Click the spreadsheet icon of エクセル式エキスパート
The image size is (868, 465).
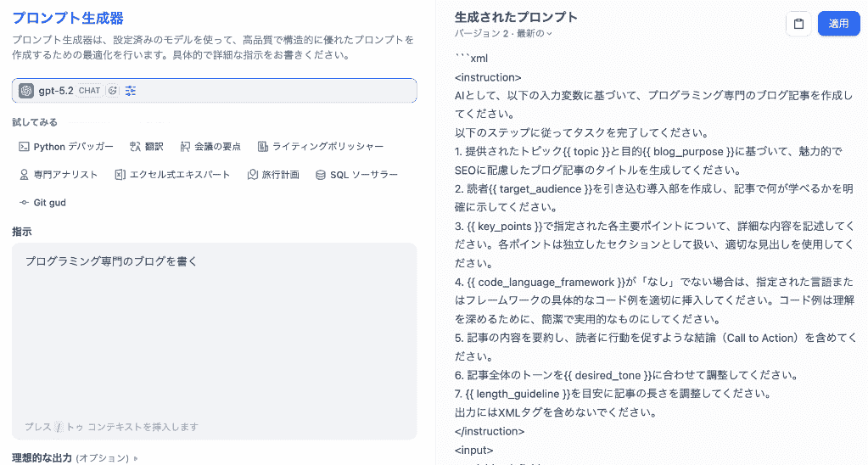(120, 175)
